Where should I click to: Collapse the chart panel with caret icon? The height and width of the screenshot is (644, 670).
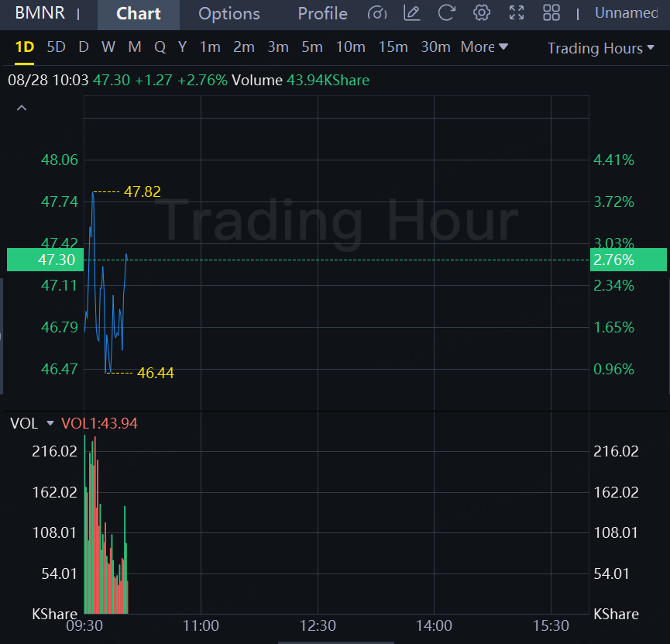(x=22, y=108)
